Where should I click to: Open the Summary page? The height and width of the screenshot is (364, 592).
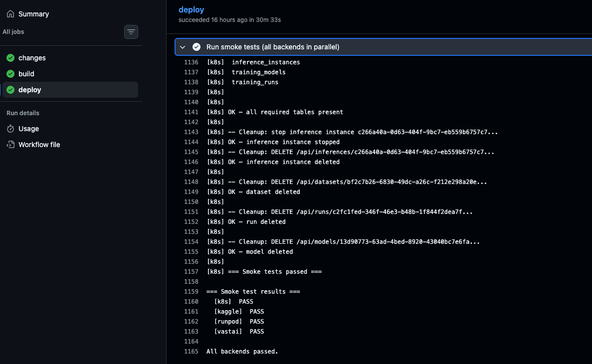(33, 14)
